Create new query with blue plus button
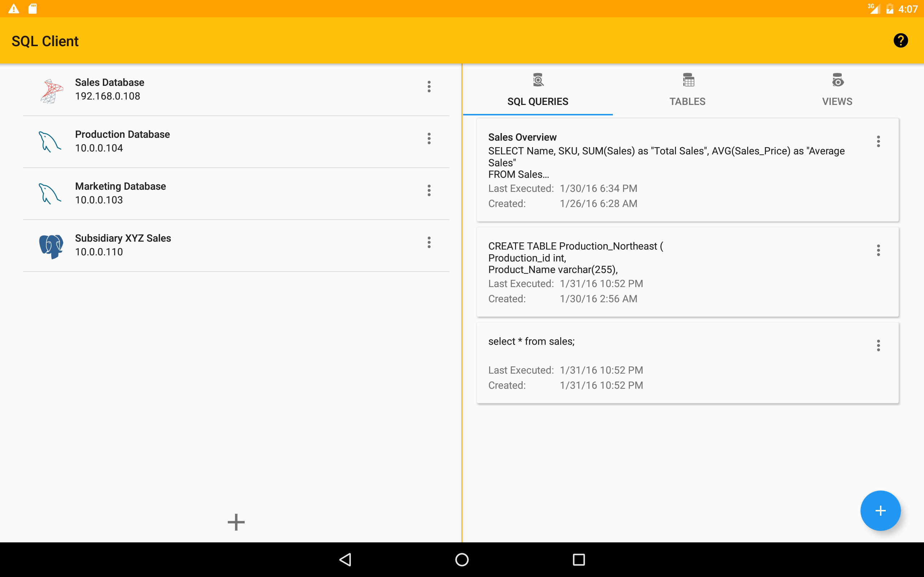Viewport: 924px width, 577px height. pos(880,510)
